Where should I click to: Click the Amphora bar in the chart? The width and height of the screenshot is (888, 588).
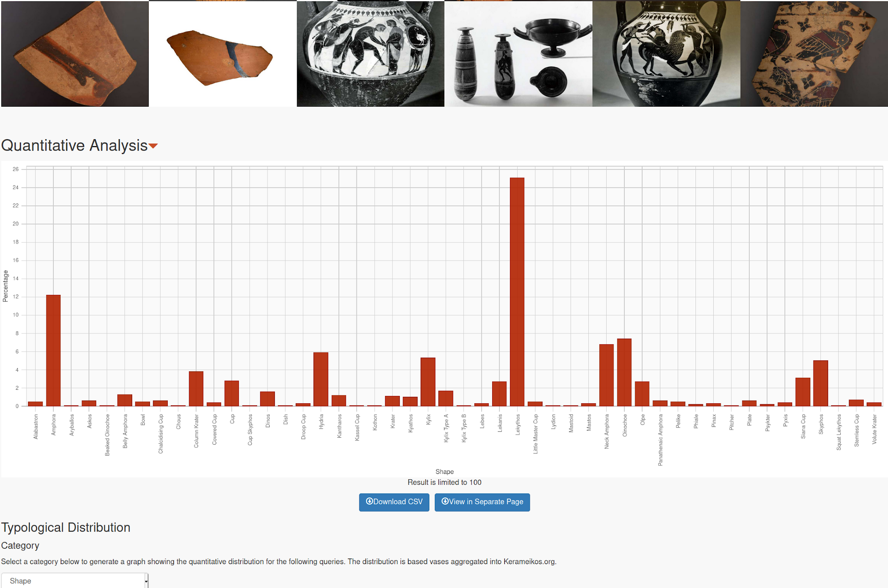click(x=53, y=350)
